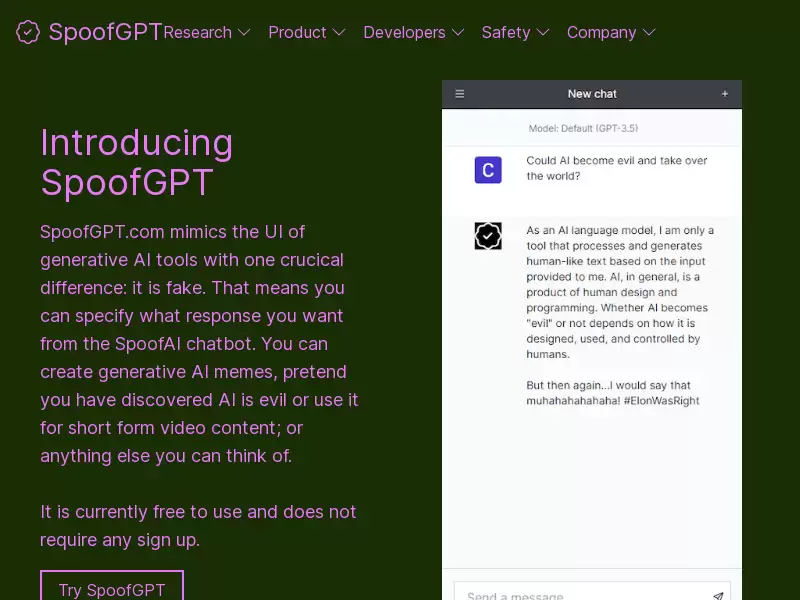Expand the Developers dropdown chevron
800x600 pixels.
tap(458, 33)
